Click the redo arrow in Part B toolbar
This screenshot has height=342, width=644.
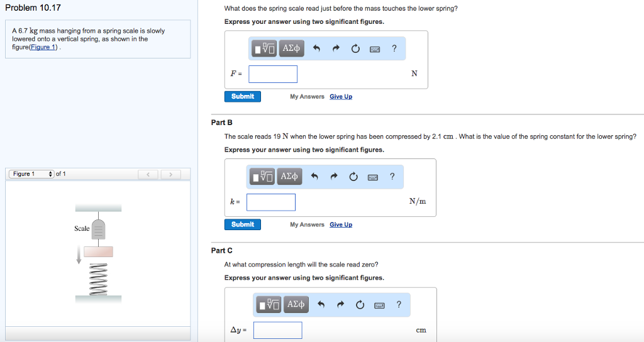[335, 177]
